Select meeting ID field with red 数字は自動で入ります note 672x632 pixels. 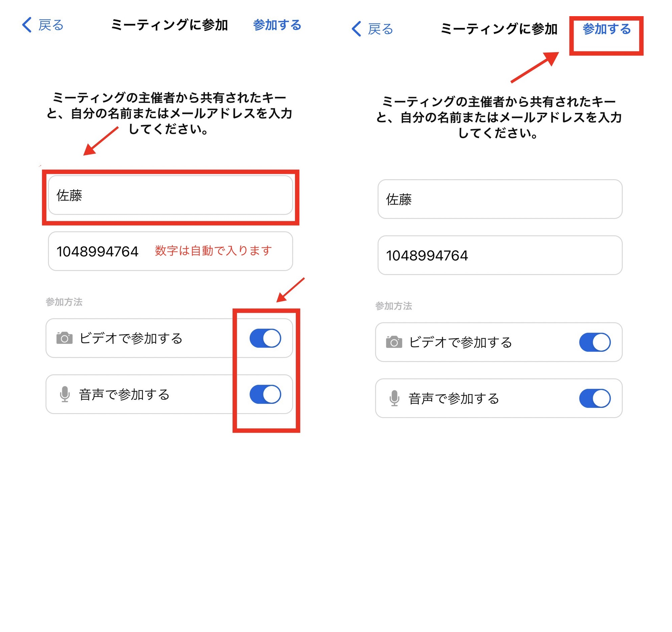pyautogui.click(x=170, y=251)
